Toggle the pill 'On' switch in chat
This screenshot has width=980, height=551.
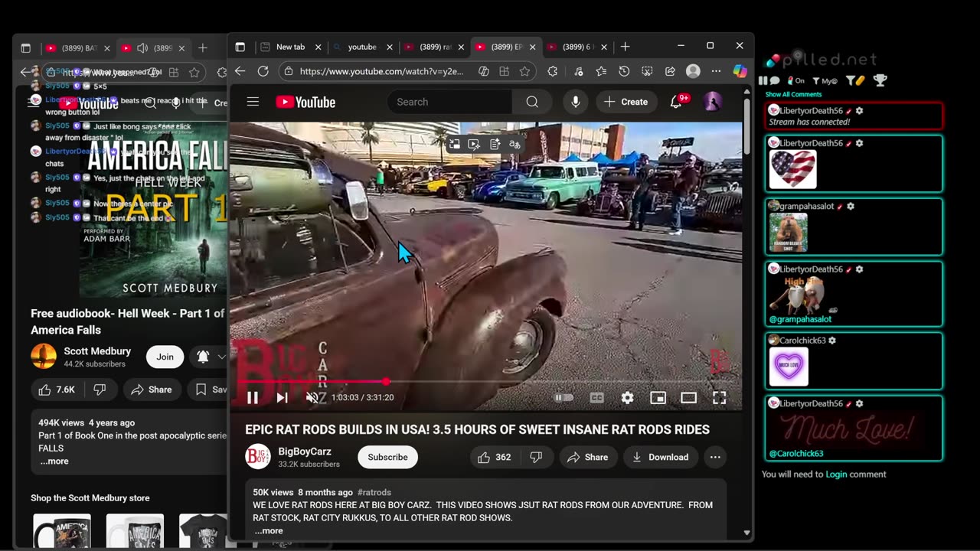coord(795,80)
